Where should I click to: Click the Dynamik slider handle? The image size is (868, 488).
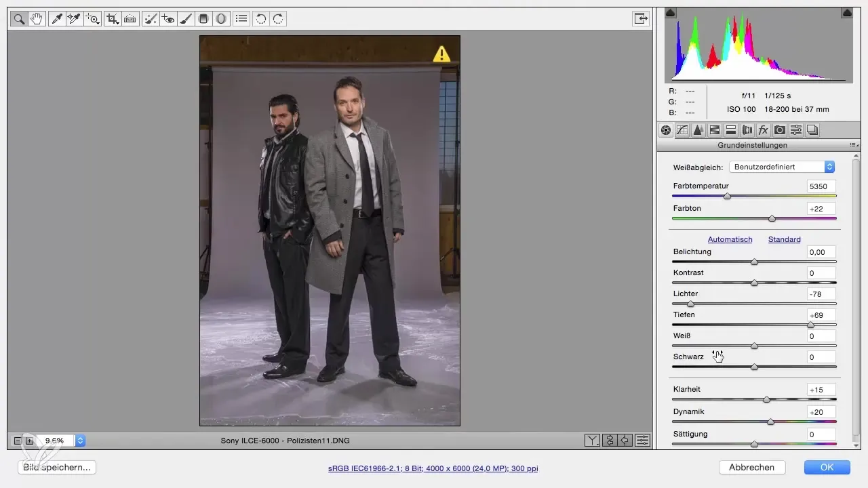pos(770,422)
